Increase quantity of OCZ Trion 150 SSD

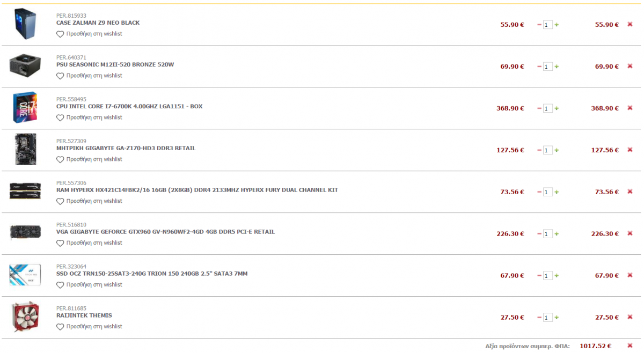point(557,276)
